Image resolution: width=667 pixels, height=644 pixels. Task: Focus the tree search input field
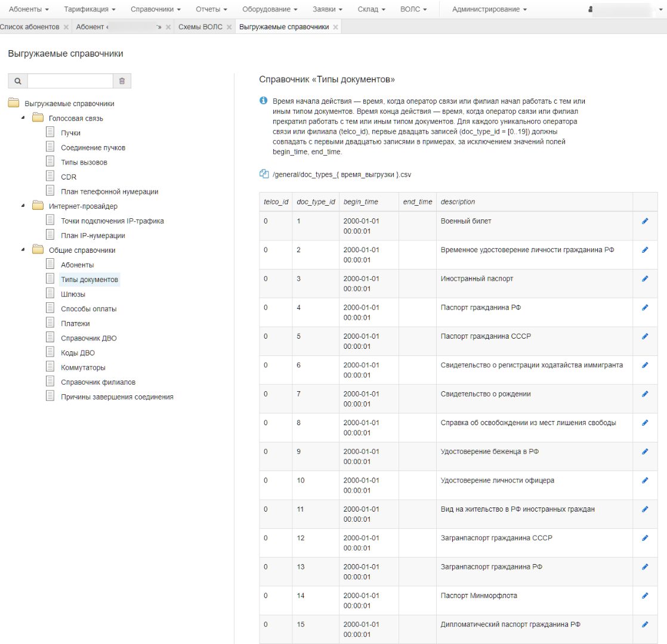[70, 80]
